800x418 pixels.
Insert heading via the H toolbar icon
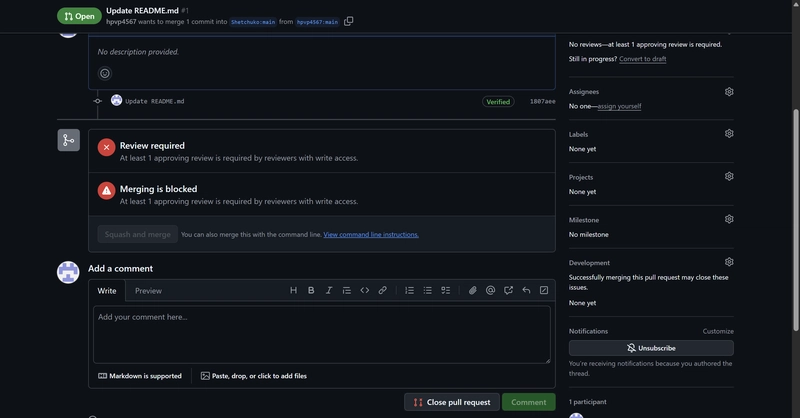(293, 290)
